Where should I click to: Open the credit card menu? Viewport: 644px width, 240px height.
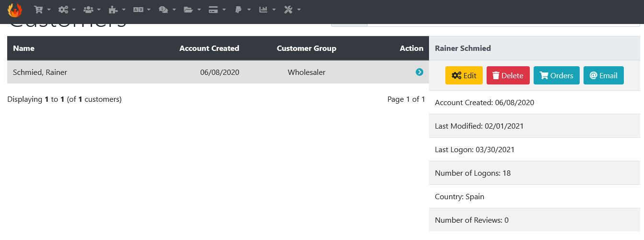pos(217,10)
